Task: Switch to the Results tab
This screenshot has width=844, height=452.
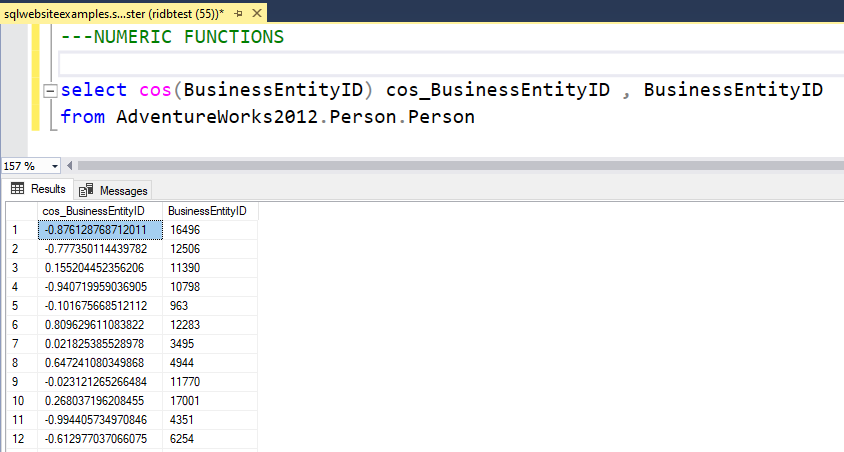Action: (x=38, y=189)
